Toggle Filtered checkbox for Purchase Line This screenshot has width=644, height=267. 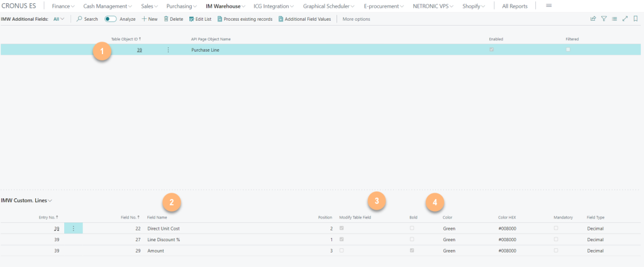pyautogui.click(x=568, y=49)
